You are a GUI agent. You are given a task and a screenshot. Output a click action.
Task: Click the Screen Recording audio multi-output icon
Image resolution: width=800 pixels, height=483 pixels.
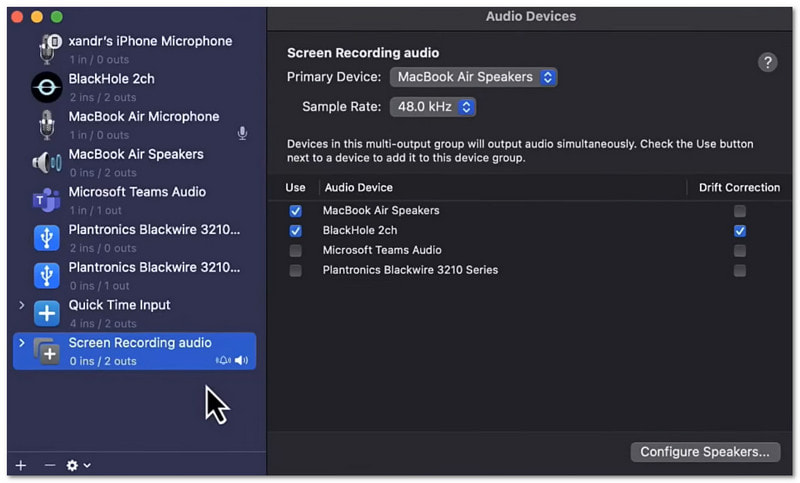(x=46, y=351)
